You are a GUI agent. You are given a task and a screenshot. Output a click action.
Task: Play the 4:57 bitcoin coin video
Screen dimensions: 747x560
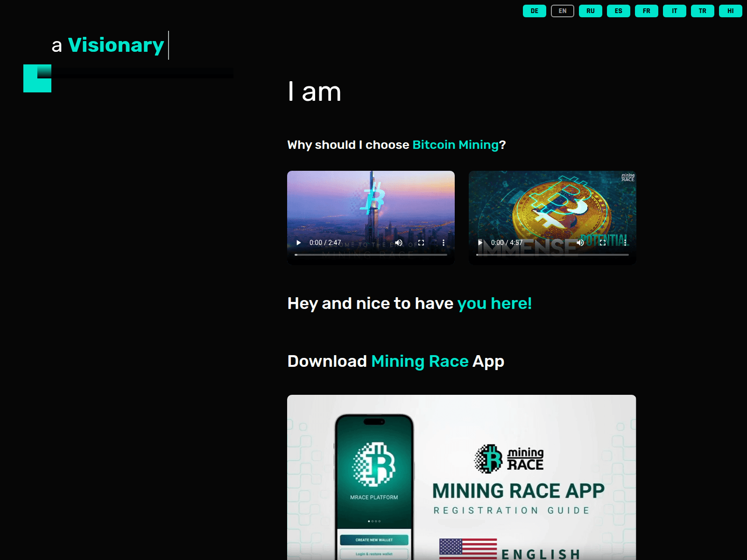pos(480,243)
